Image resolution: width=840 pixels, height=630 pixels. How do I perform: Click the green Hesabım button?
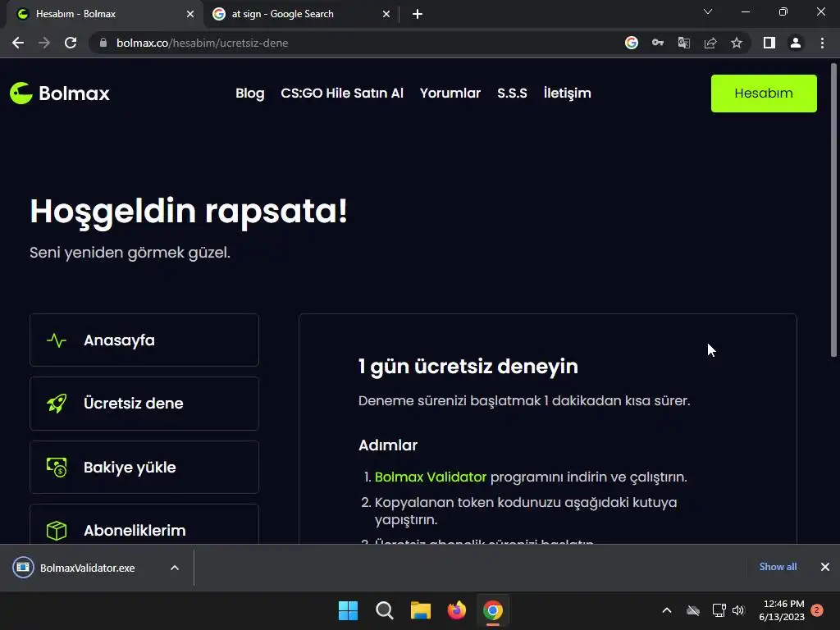coord(764,94)
